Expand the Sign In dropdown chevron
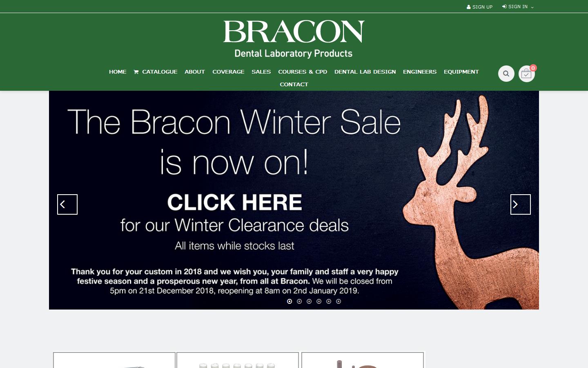 click(532, 7)
